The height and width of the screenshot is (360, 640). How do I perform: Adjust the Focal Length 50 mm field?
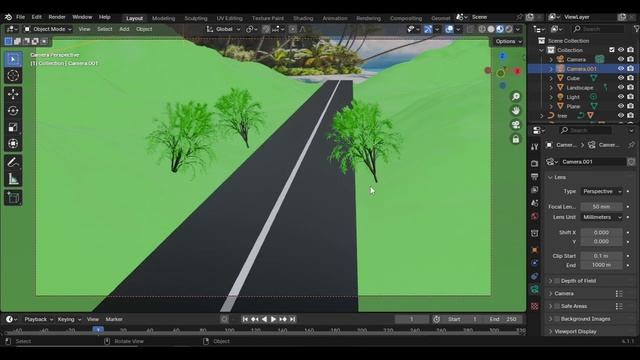[602, 207]
